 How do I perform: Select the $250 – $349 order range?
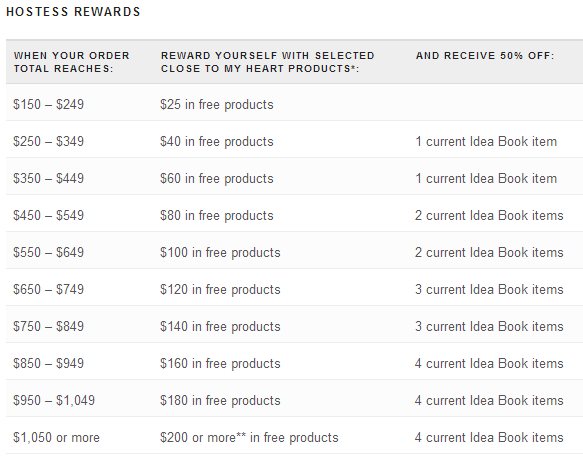[x=48, y=141]
